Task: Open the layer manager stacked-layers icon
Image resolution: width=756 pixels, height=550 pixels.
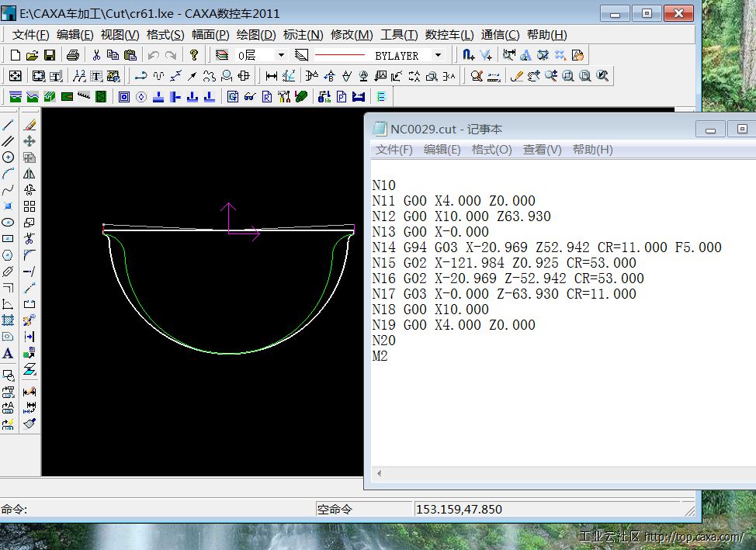Action: click(222, 55)
